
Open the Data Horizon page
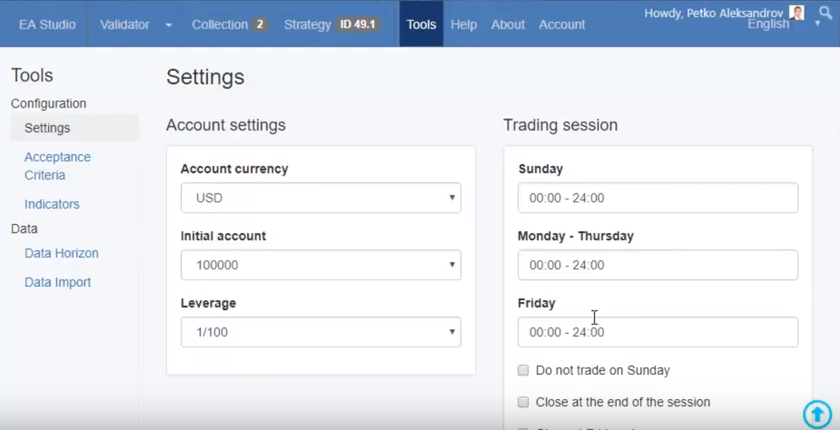(x=61, y=253)
